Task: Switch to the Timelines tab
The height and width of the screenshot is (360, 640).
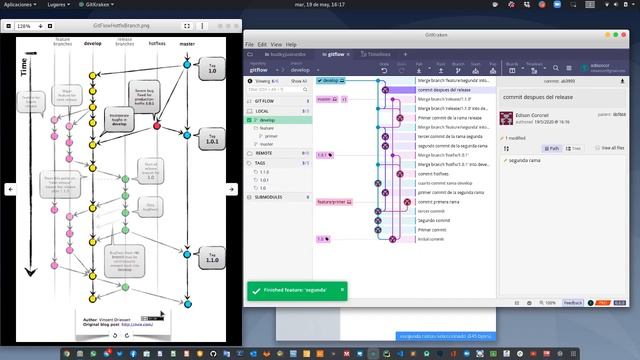Action: point(376,54)
